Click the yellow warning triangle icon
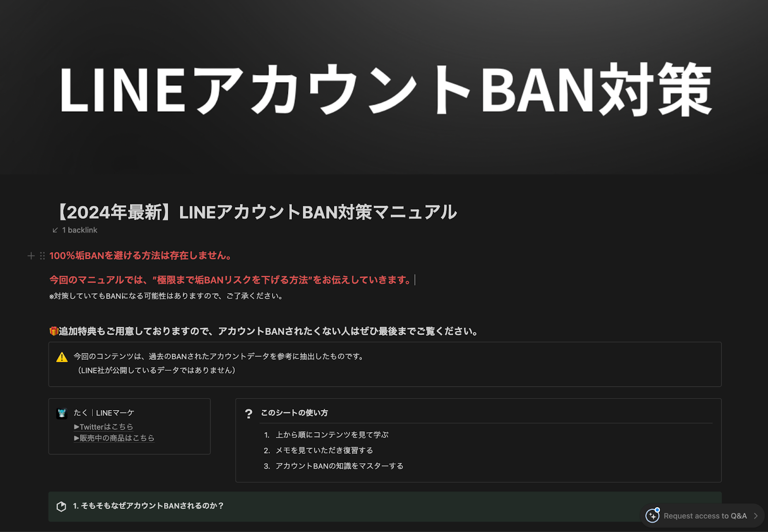This screenshot has height=532, width=768. point(62,357)
